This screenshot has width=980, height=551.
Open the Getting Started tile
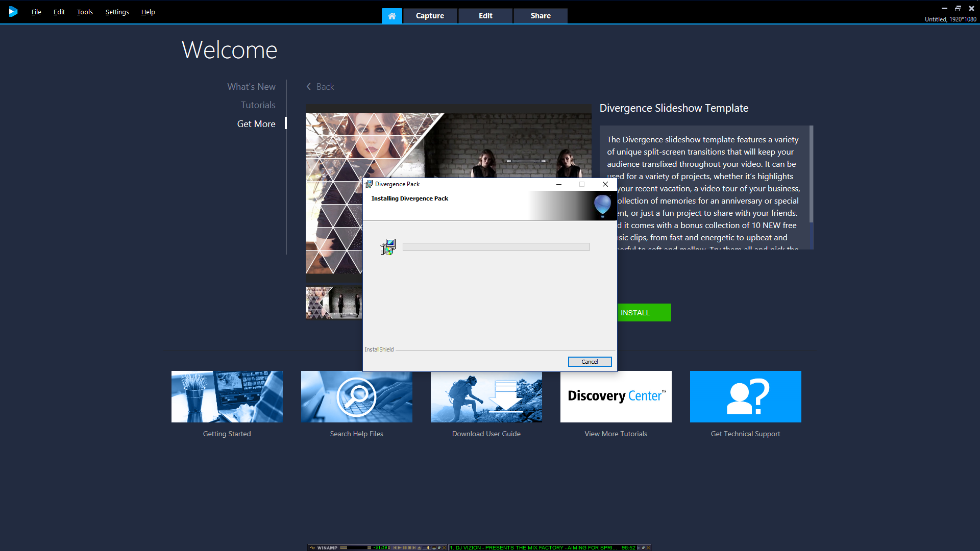pyautogui.click(x=227, y=396)
